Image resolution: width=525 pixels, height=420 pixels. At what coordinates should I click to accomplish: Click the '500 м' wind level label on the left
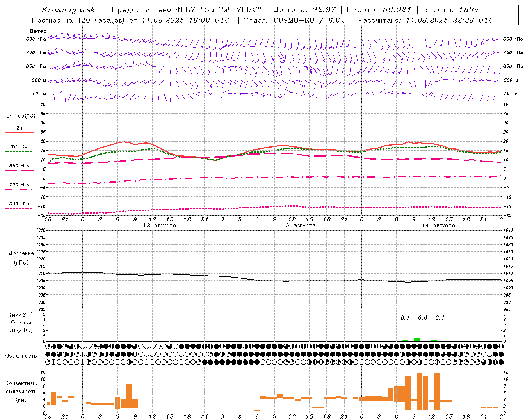click(39, 80)
